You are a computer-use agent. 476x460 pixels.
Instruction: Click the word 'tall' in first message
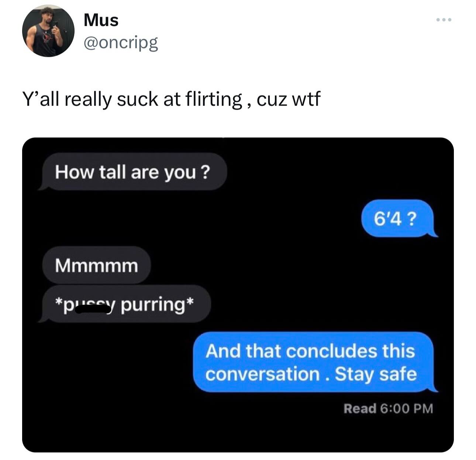[113, 172]
